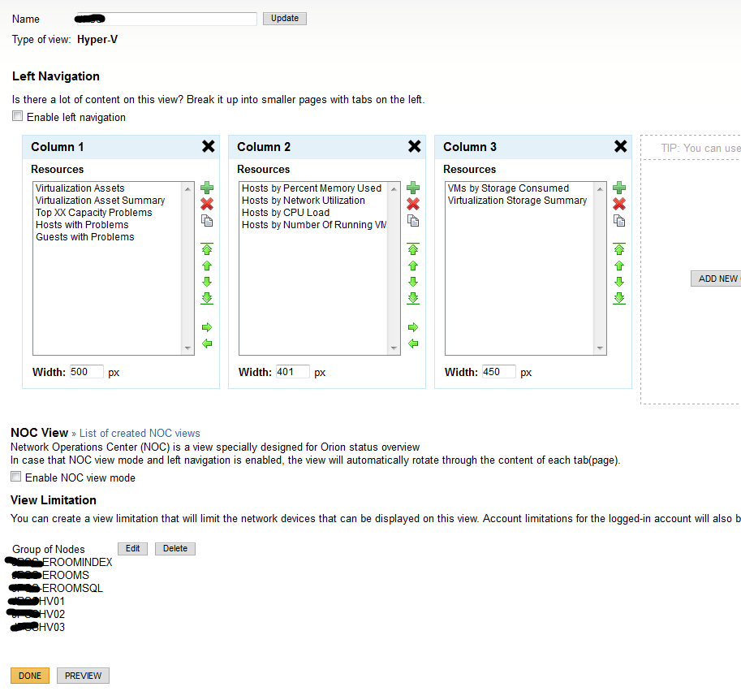Select Hosts by Network Utilization resource
Screen dimensions: 741x700
point(304,201)
